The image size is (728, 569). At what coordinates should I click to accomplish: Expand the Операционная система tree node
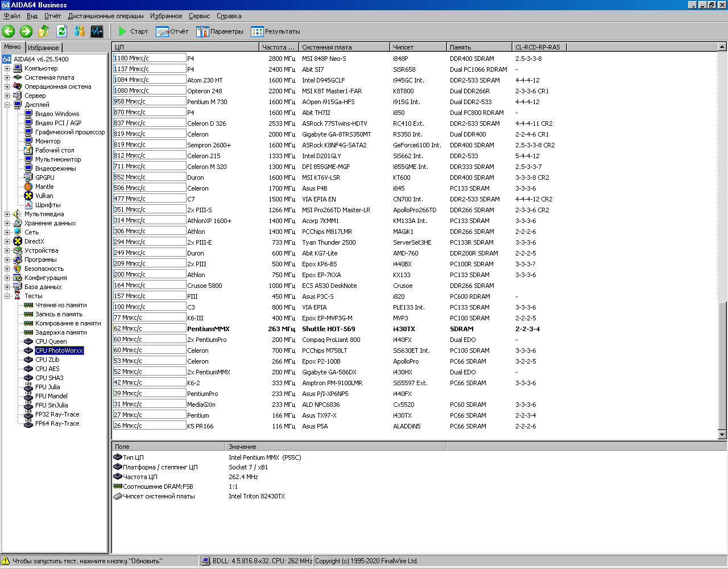[x=7, y=86]
